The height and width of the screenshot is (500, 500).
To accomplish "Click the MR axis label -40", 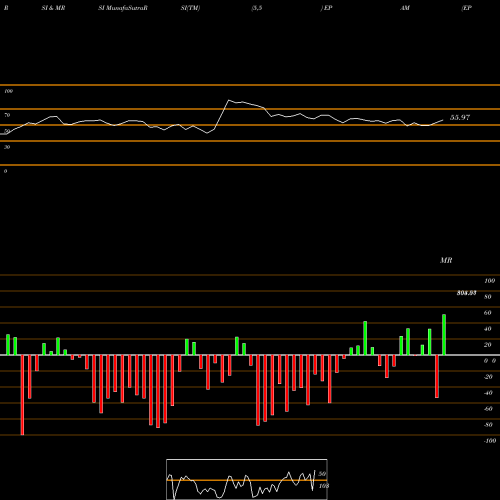I will point(488,393).
